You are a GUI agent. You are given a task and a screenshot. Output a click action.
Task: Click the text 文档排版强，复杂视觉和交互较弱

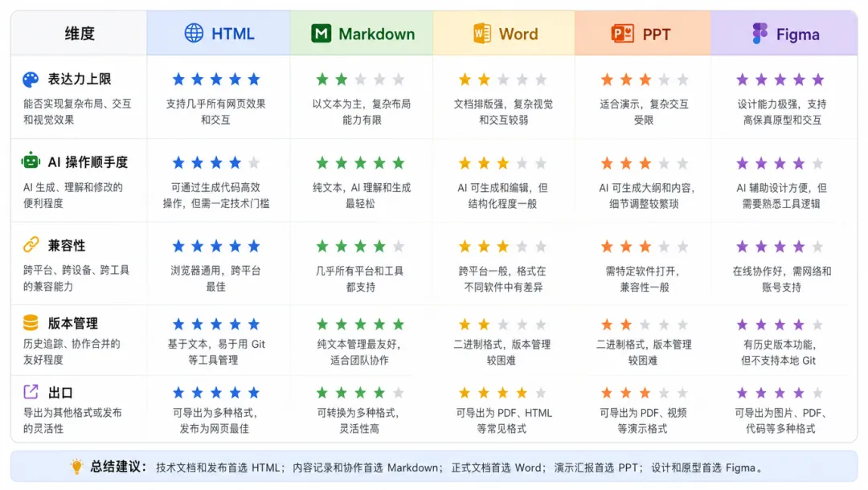point(503,112)
